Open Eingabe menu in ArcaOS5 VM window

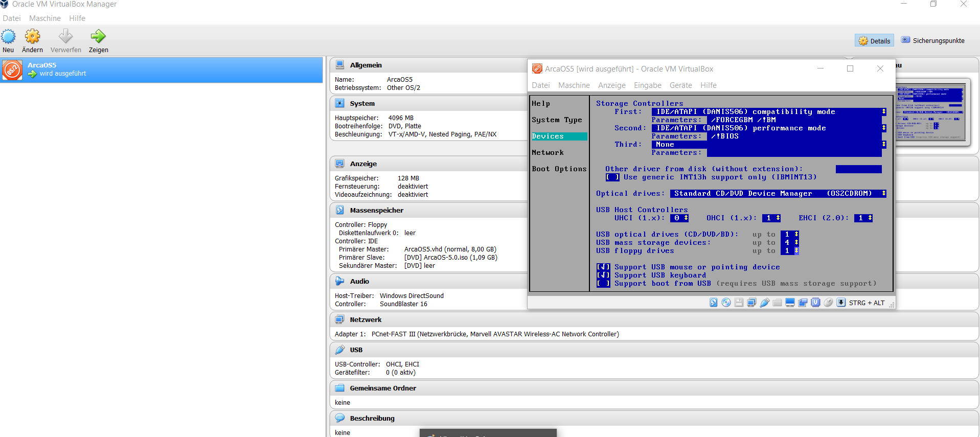click(x=648, y=85)
